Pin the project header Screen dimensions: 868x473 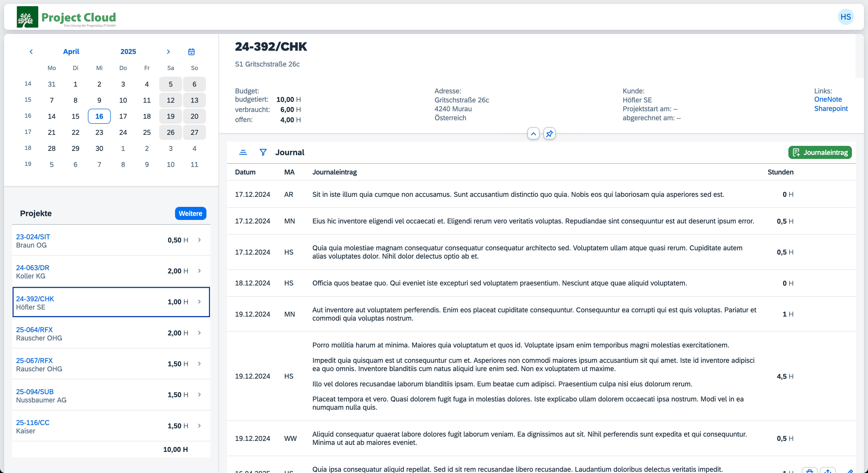click(549, 134)
